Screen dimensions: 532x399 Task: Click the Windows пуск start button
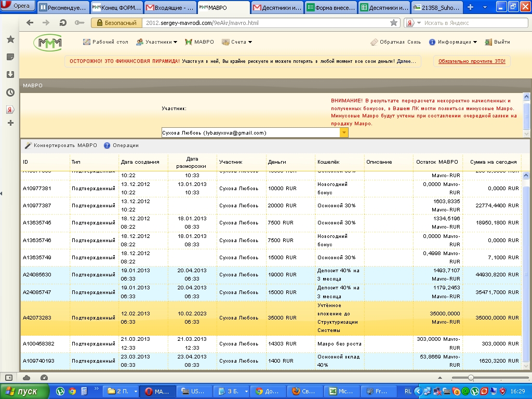tap(24, 391)
